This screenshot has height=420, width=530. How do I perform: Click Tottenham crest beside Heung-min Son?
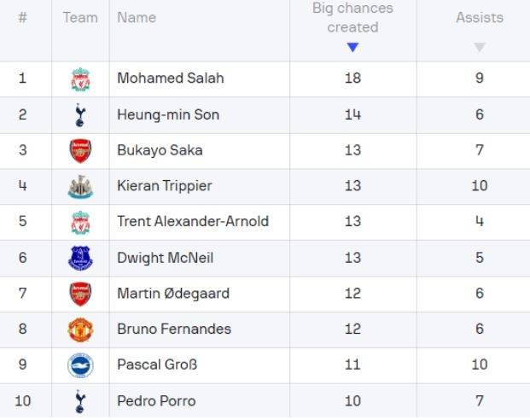(x=80, y=114)
